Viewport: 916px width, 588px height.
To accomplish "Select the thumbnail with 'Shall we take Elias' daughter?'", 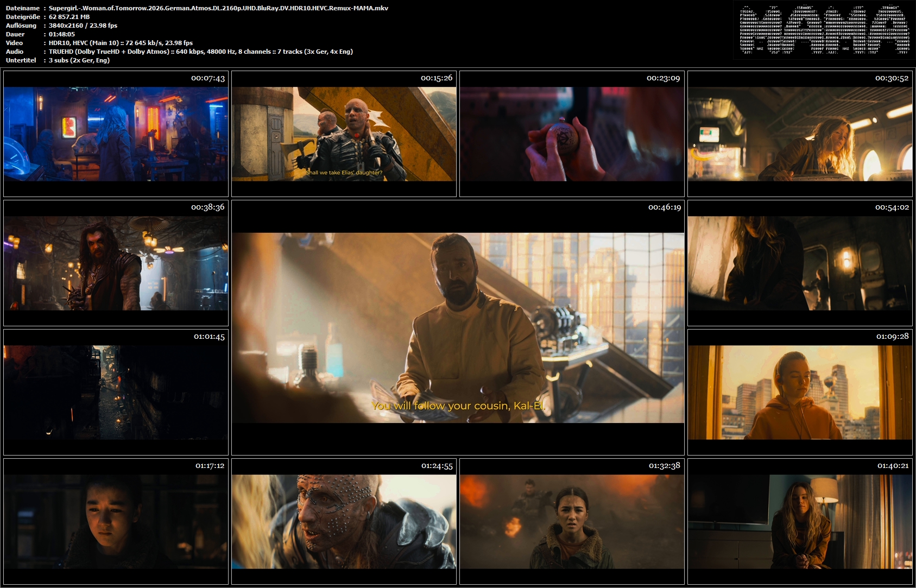I will pos(344,134).
